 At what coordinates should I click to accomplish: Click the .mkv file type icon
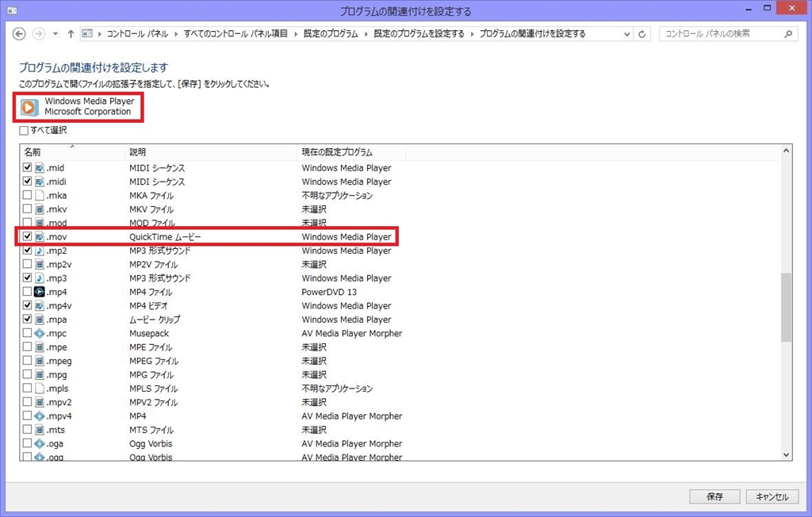click(40, 209)
